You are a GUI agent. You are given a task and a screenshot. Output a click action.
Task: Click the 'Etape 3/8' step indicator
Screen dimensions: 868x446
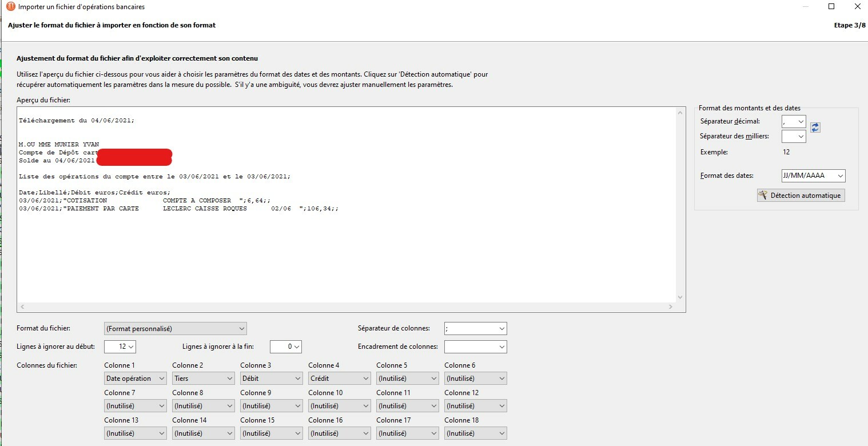tap(850, 25)
